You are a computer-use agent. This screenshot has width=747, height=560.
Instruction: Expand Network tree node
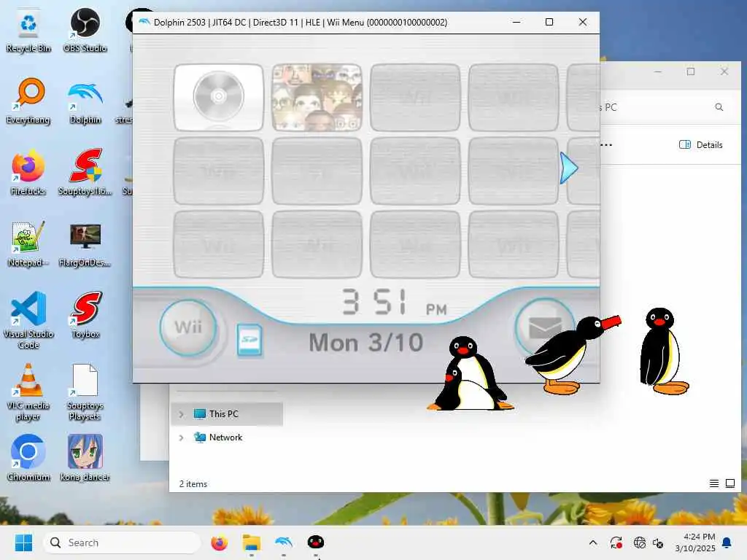tap(181, 437)
